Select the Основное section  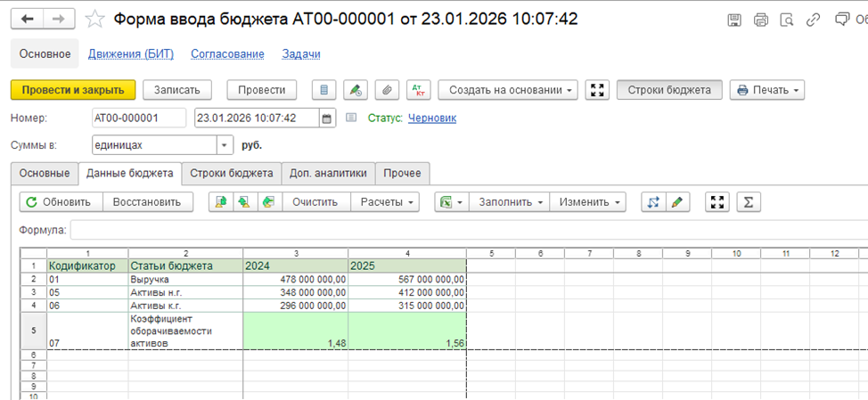45,53
